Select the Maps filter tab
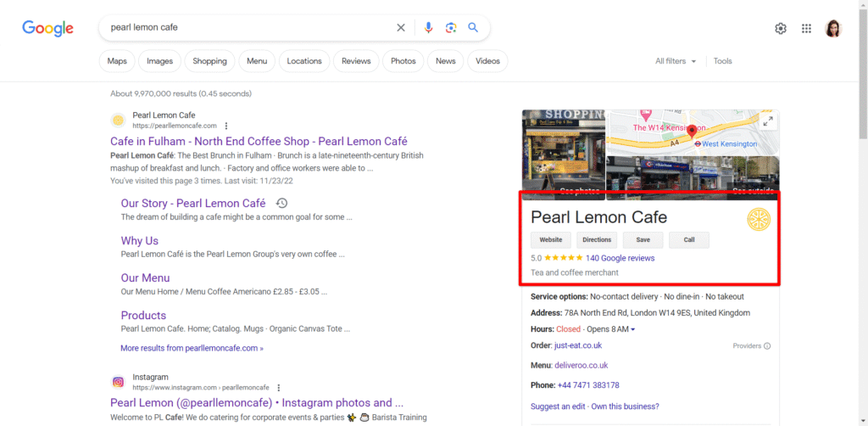 pyautogui.click(x=117, y=61)
